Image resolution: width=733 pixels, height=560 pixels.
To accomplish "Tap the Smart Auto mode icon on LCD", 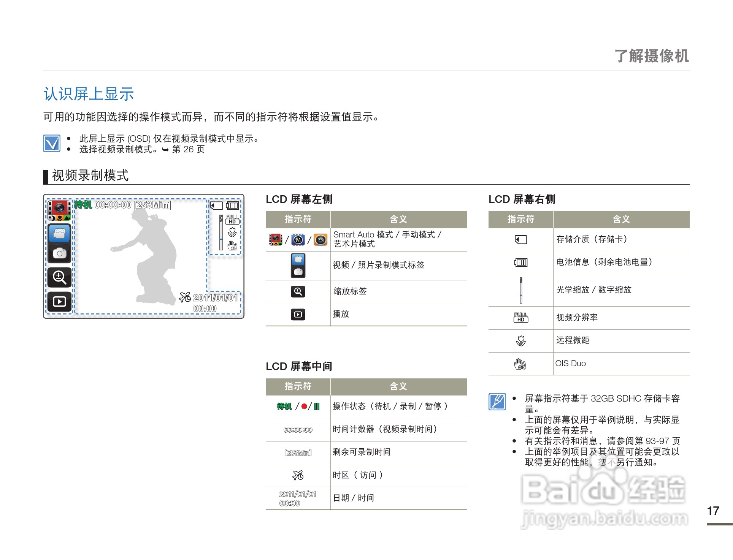I will (x=59, y=209).
